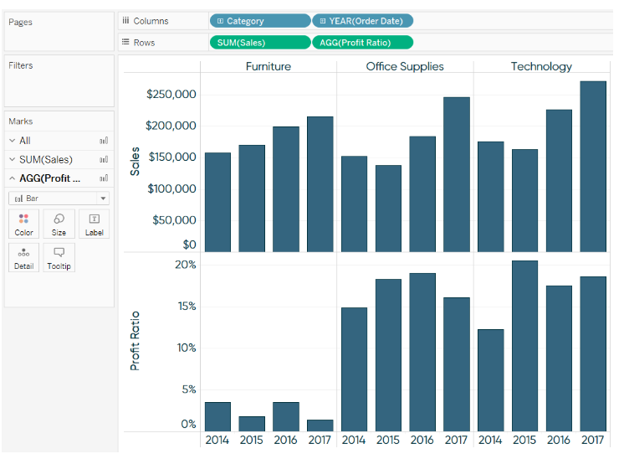Expand the SUM(Sales) marks section

click(12, 160)
